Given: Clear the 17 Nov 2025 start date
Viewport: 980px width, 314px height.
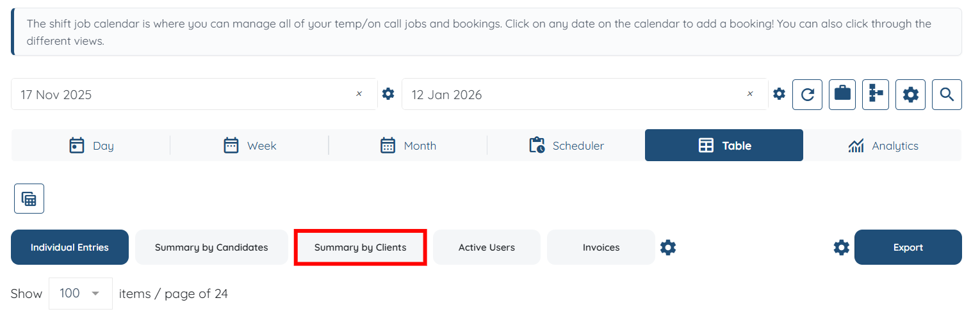Looking at the screenshot, I should pyautogui.click(x=359, y=94).
